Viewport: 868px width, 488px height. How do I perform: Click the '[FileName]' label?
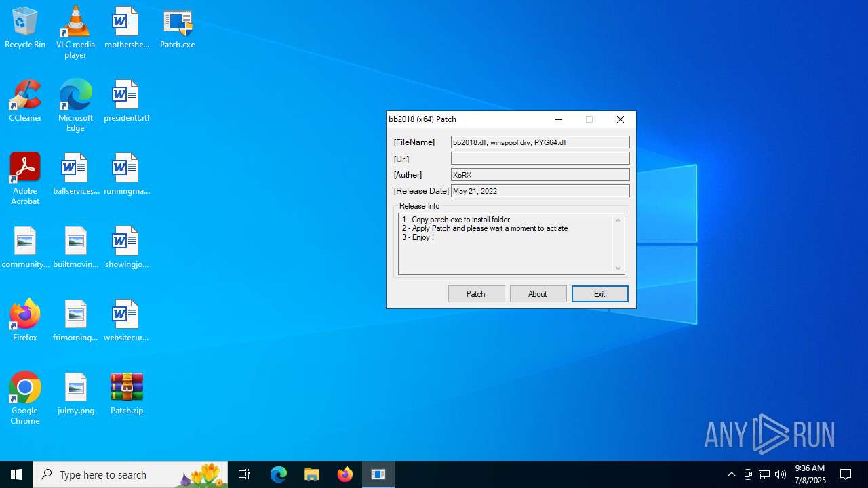pos(414,142)
